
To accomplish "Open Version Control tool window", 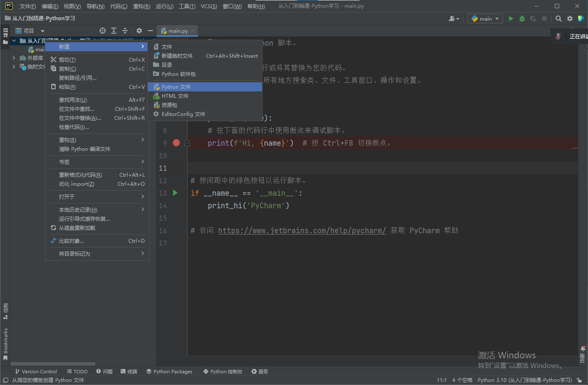I will click(x=36, y=371).
